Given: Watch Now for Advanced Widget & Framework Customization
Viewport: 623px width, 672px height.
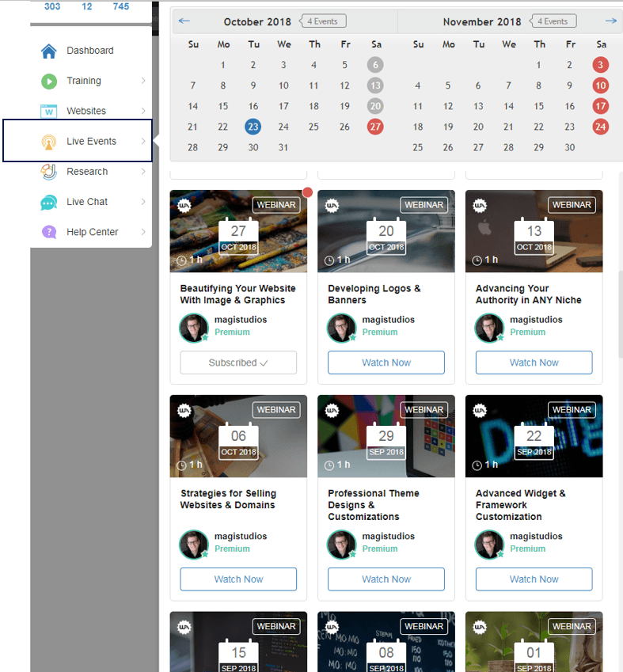Looking at the screenshot, I should (534, 579).
